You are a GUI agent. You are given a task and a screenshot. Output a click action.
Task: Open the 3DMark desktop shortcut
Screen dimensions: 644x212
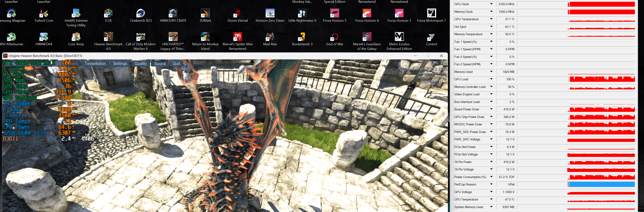tap(205, 14)
